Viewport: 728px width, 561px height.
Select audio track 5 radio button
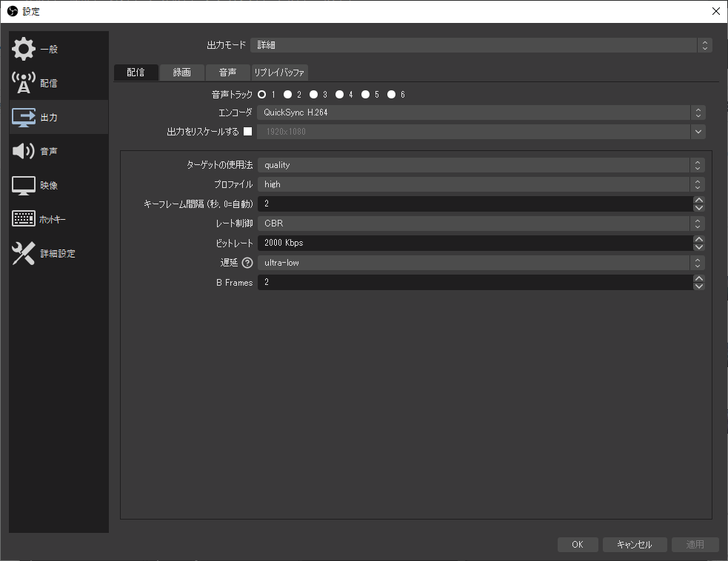(366, 94)
